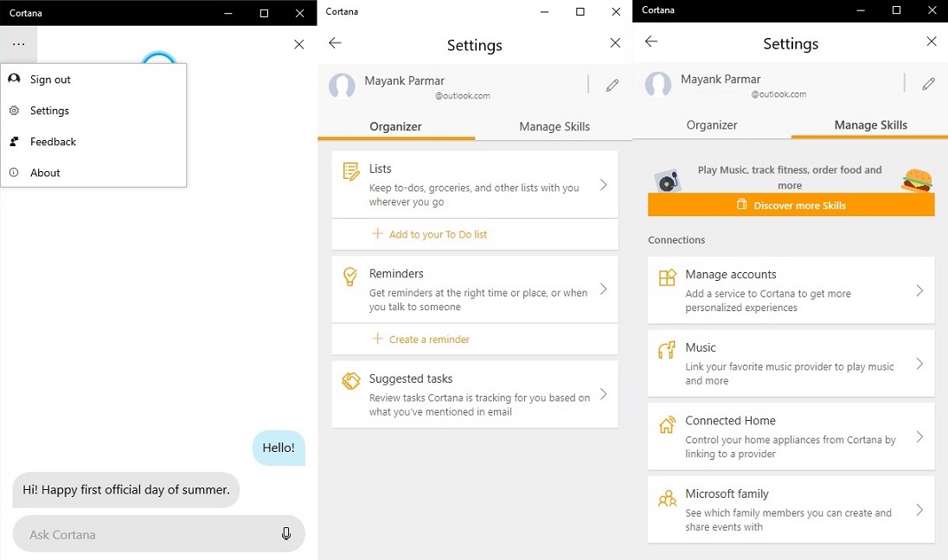948x560 pixels.
Task: Open Connected Home title text
Action: coord(730,421)
